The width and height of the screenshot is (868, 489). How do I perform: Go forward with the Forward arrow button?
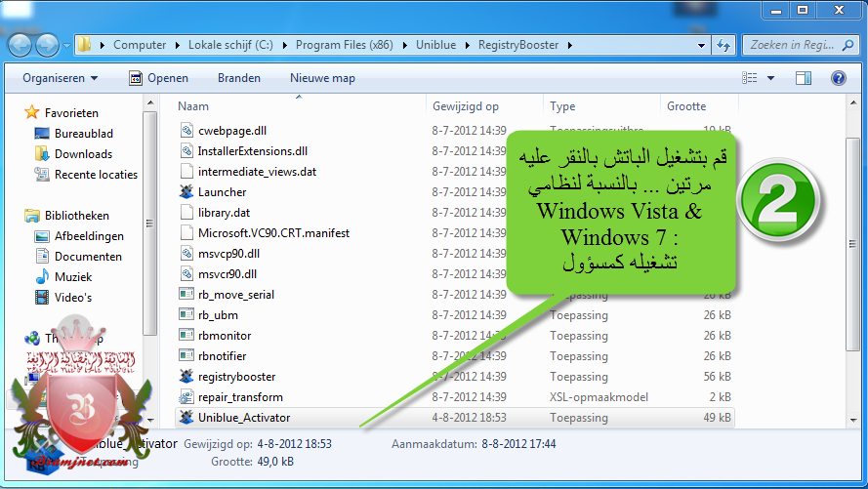point(47,45)
